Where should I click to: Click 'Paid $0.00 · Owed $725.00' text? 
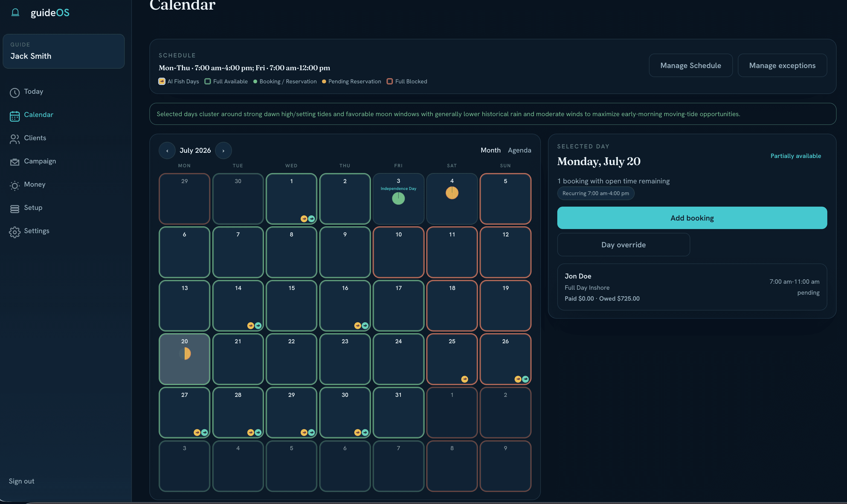602,298
